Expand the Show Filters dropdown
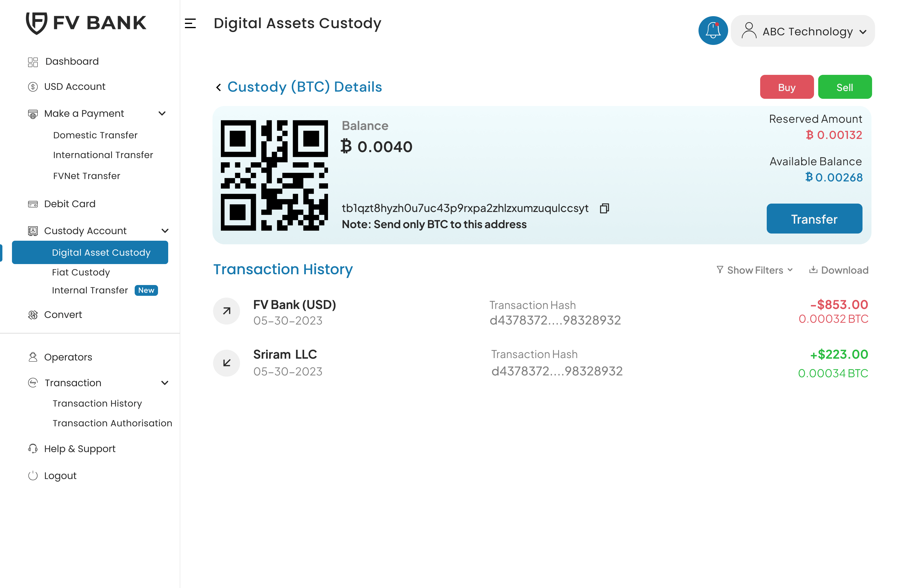The image size is (905, 588). tap(755, 270)
